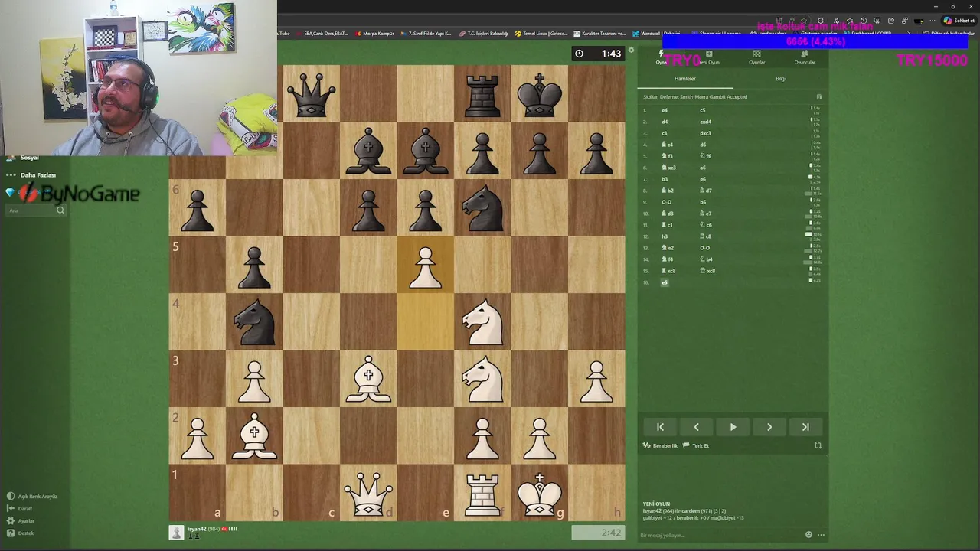Image resolution: width=980 pixels, height=551 pixels.
Task: Click the white bishop on d3
Action: tap(368, 379)
